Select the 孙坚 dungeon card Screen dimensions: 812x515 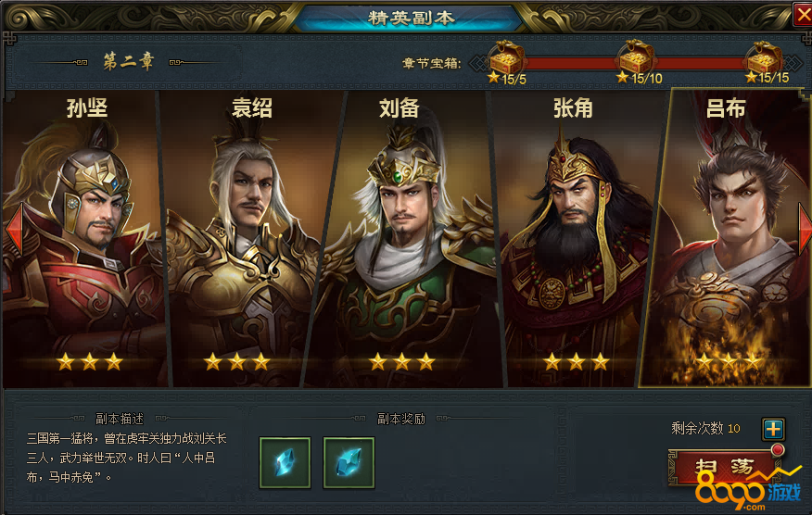[x=84, y=239]
